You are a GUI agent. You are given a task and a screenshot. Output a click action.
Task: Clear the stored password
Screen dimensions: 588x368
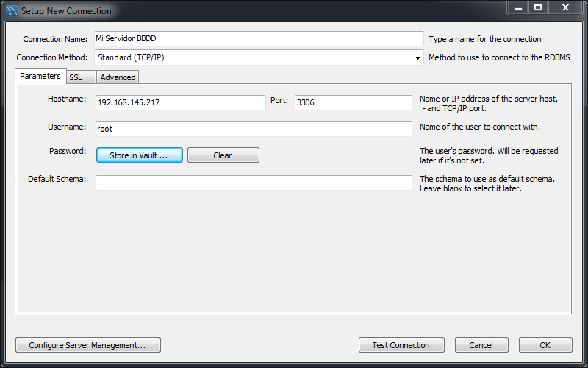click(x=223, y=155)
